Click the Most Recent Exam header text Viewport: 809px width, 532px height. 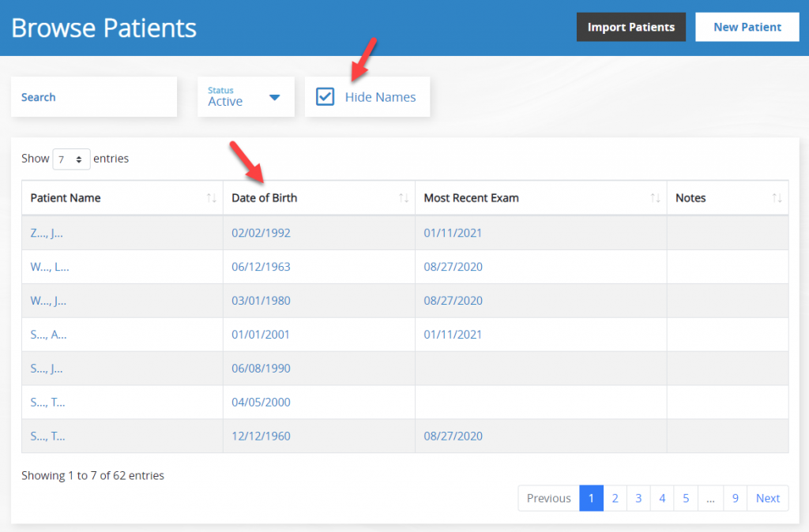tap(471, 198)
